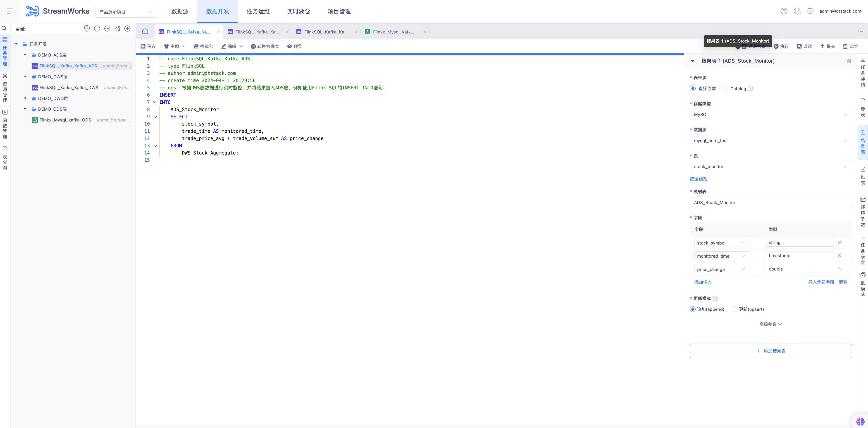Open the 产品演示项目 project dropdown
Image resolution: width=868 pixels, height=428 pixels.
(126, 12)
